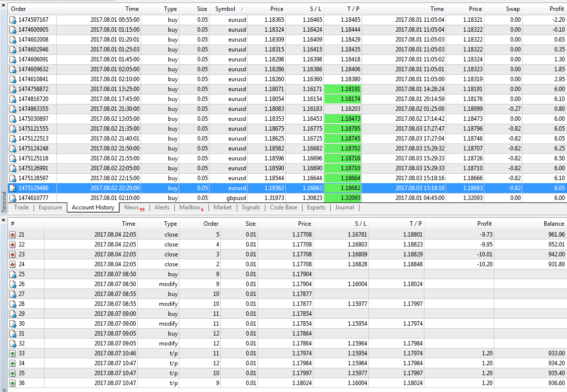Click the red close icon on row 24

pyautogui.click(x=13, y=264)
